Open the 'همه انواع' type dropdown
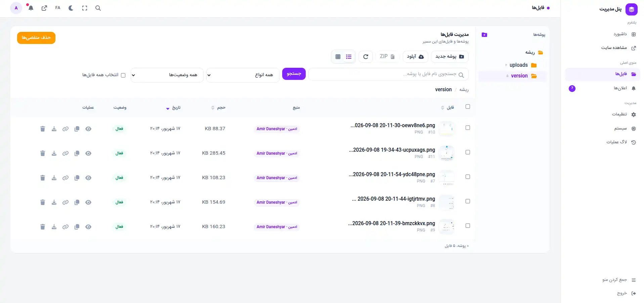Screen dimensions: 644x303 pyautogui.click(x=243, y=75)
